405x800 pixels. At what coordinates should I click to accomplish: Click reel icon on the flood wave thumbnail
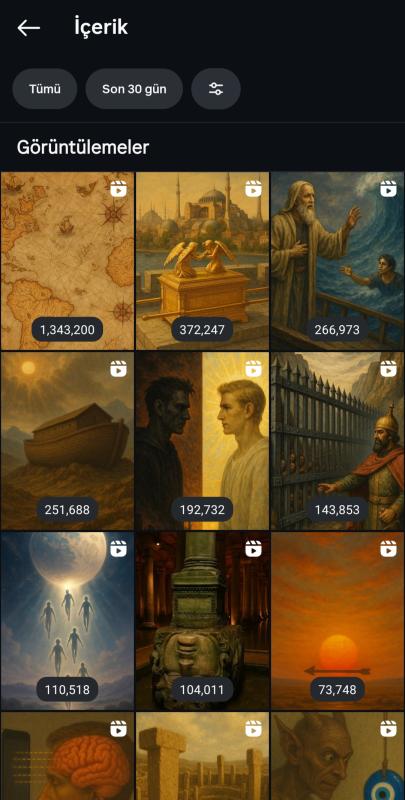tap(389, 189)
